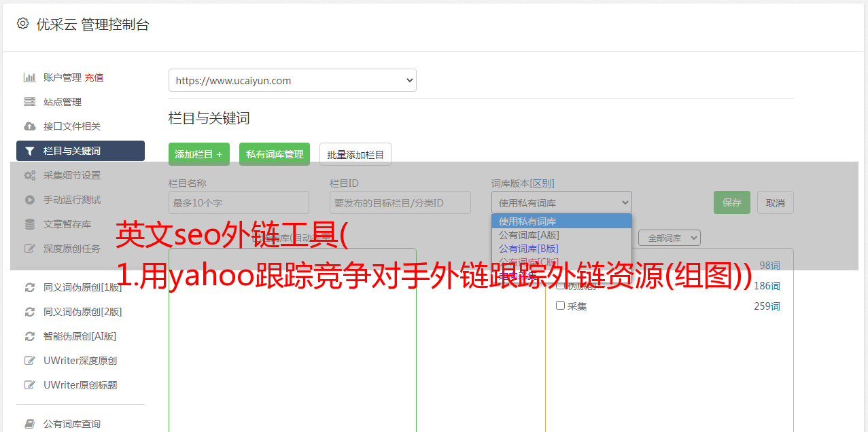Image resolution: width=868 pixels, height=432 pixels.
Task: Click the gears icon for 采集细节设置
Action: click(x=30, y=175)
